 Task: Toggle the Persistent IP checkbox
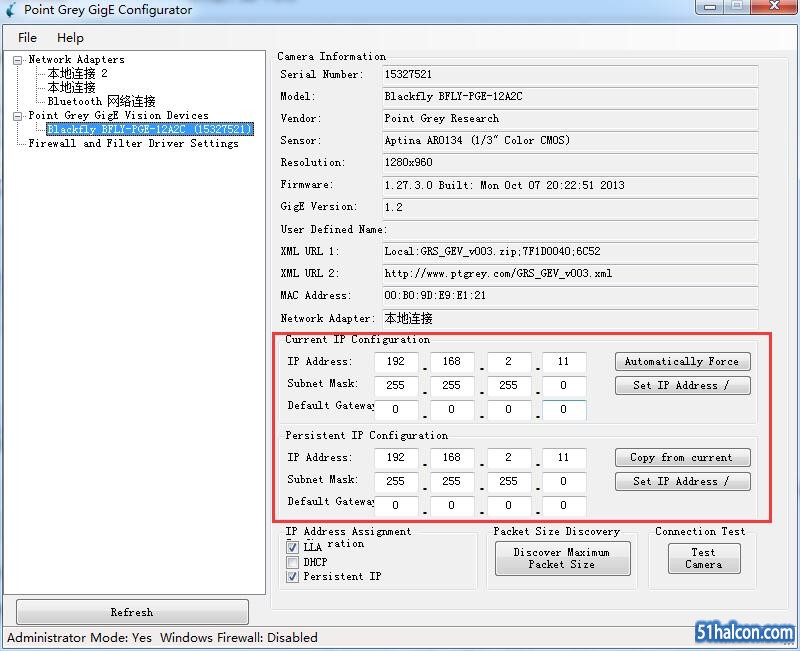292,577
